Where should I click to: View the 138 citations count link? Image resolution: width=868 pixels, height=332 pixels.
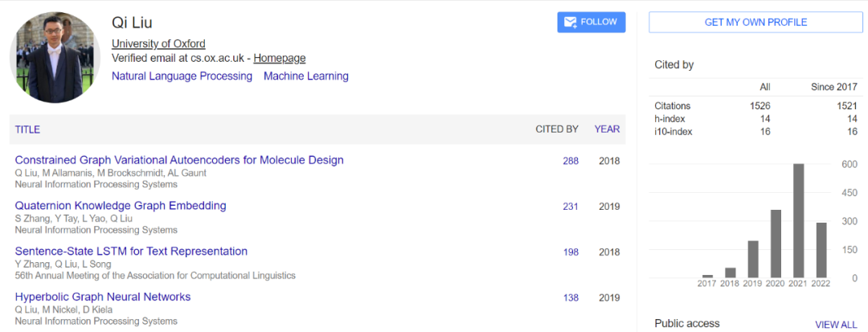tap(571, 298)
